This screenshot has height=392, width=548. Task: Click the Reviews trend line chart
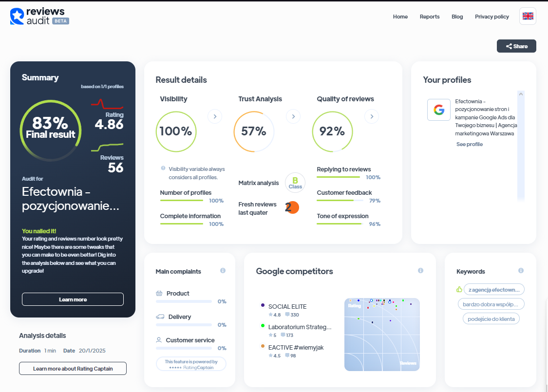(107, 147)
